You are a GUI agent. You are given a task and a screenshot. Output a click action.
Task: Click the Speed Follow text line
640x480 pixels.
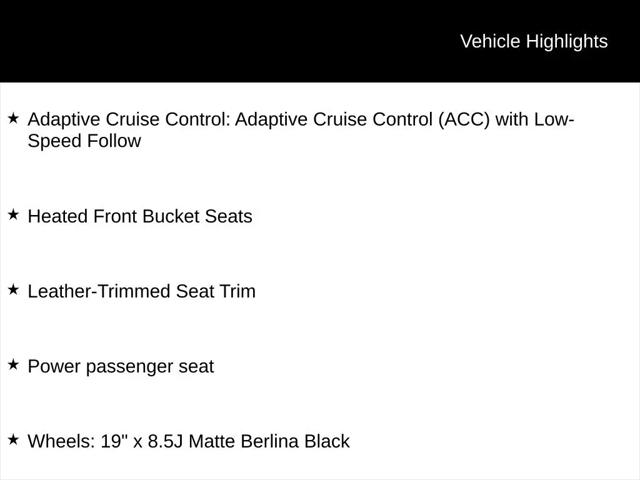(84, 142)
